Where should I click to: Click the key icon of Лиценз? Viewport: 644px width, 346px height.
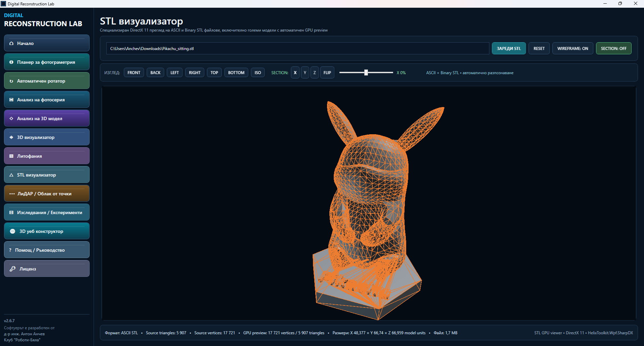pyautogui.click(x=12, y=269)
